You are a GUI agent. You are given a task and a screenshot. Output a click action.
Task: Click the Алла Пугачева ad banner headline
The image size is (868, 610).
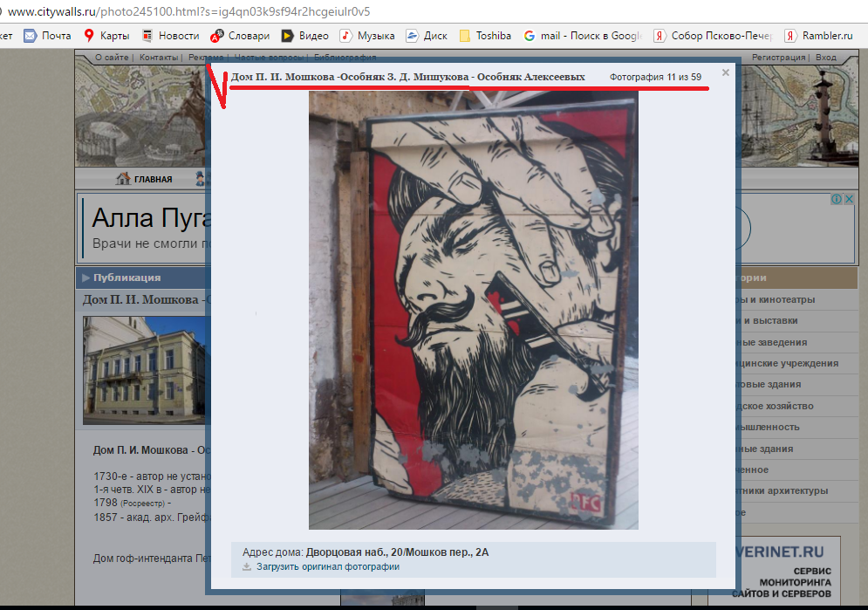[x=151, y=217]
